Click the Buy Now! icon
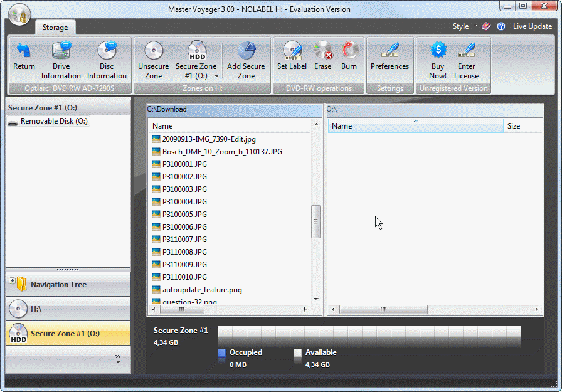562x392 pixels. point(438,51)
